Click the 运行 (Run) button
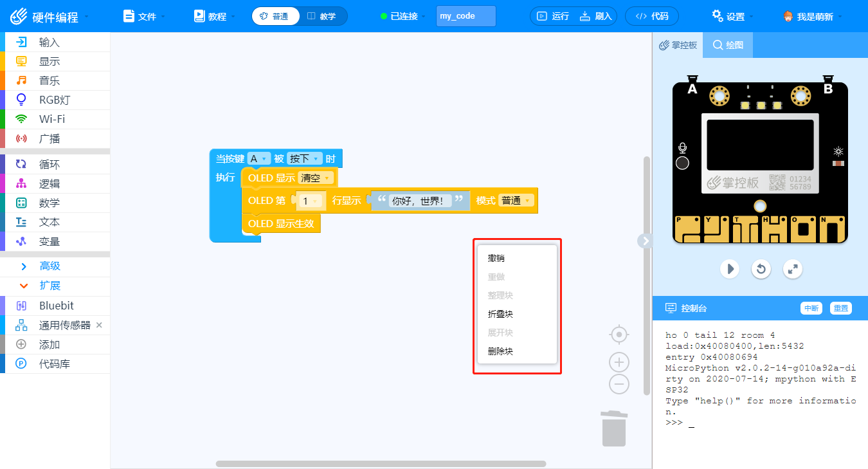This screenshot has width=868, height=469. 553,16
